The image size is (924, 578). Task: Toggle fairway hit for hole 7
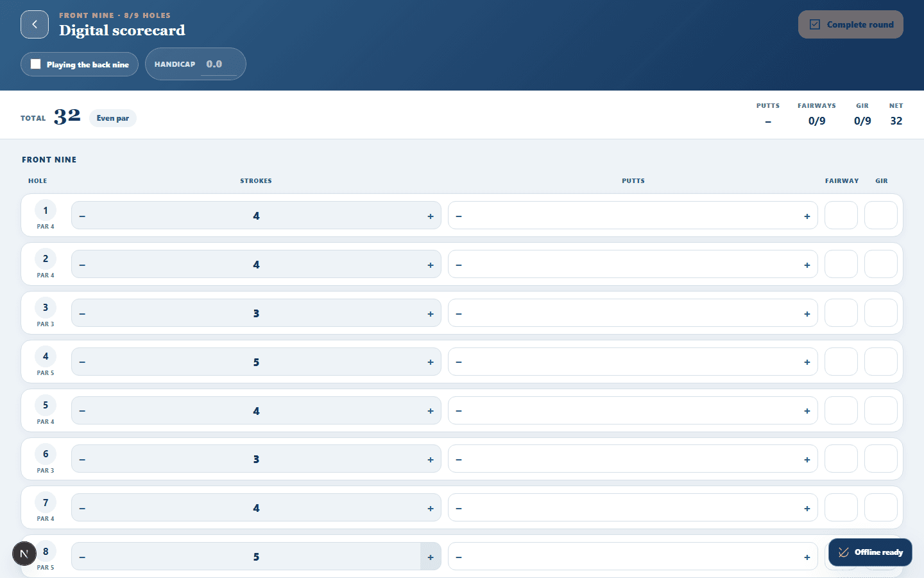tap(841, 507)
